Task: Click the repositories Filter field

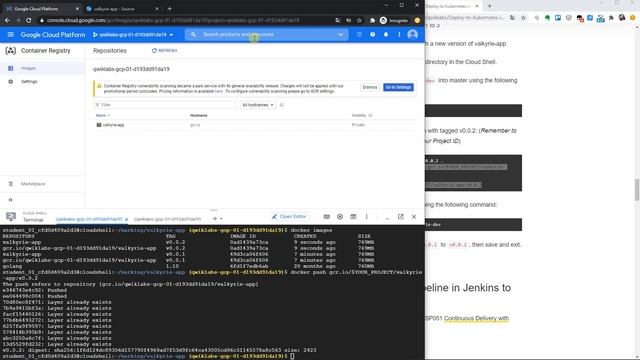Action: (165, 105)
